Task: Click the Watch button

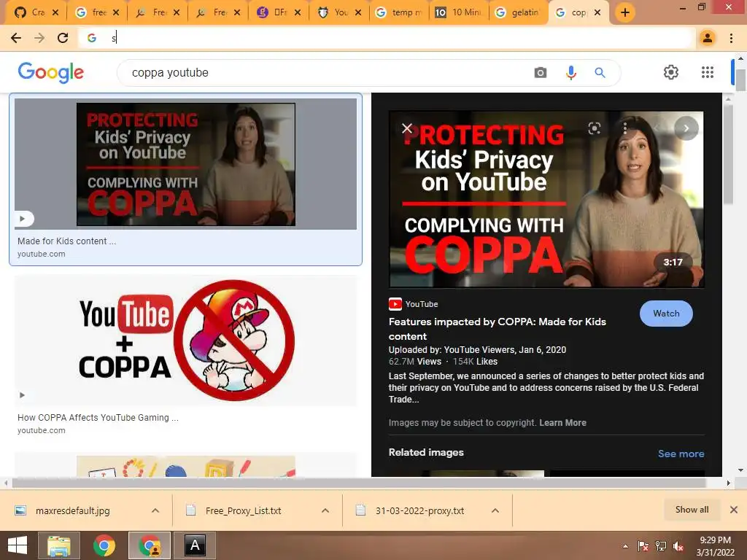Action: click(666, 314)
